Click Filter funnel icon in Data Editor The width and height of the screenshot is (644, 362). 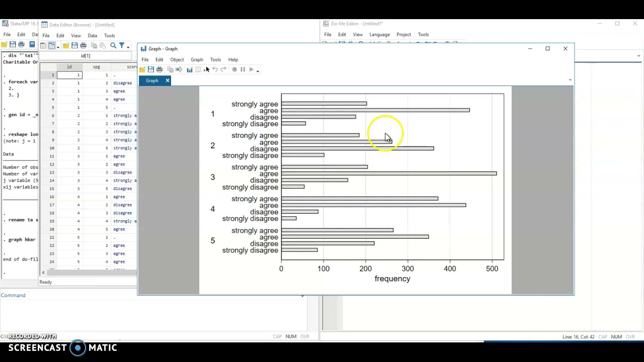point(122,45)
